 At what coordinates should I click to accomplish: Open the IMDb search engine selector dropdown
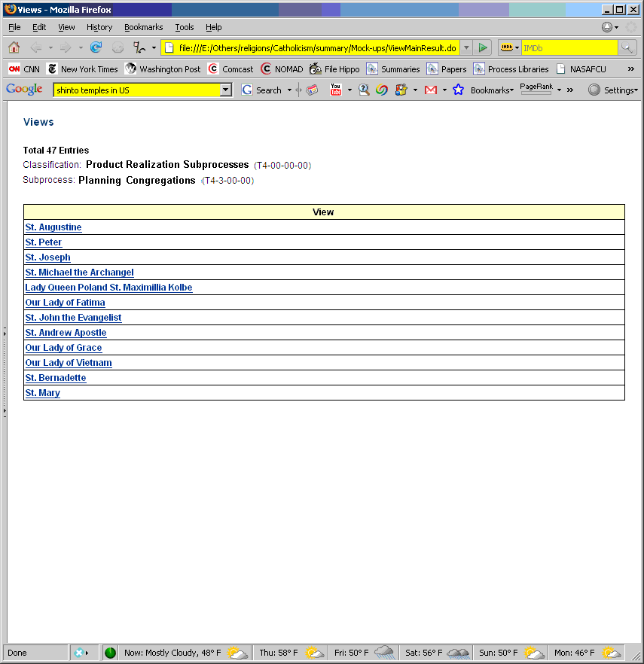tap(510, 48)
